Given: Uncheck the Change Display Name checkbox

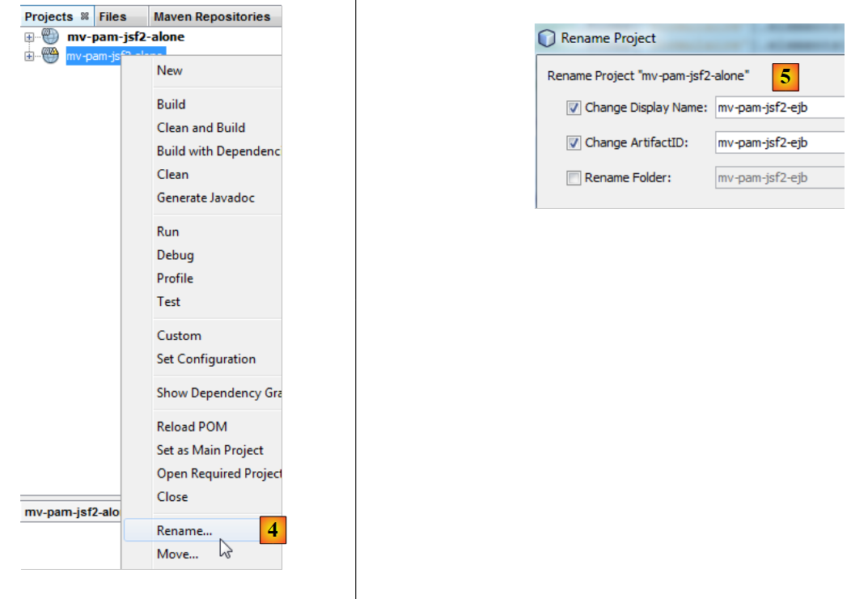Looking at the screenshot, I should pos(574,108).
